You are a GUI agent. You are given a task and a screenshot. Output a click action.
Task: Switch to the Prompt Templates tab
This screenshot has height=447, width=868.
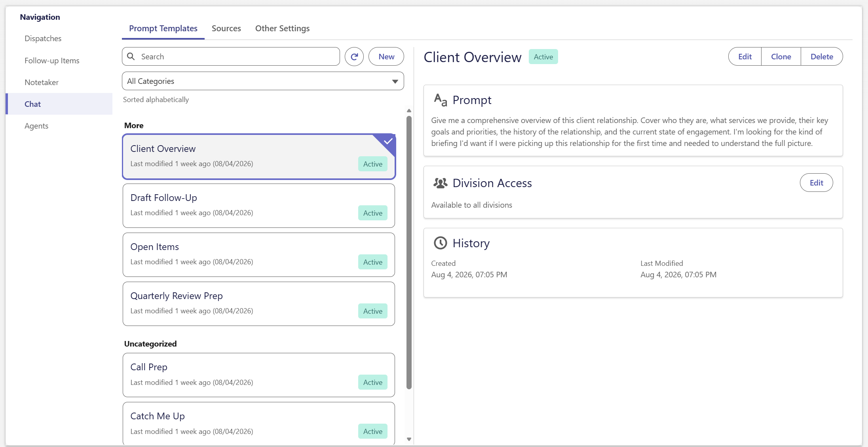(163, 28)
